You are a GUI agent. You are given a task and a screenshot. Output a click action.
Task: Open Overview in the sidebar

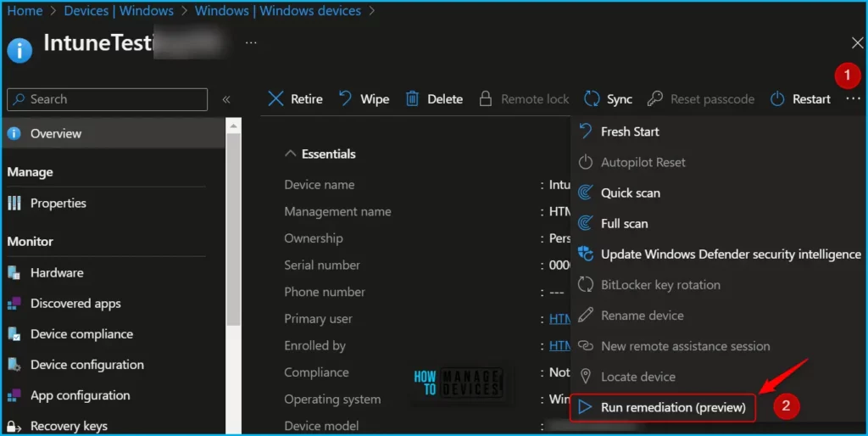point(113,133)
